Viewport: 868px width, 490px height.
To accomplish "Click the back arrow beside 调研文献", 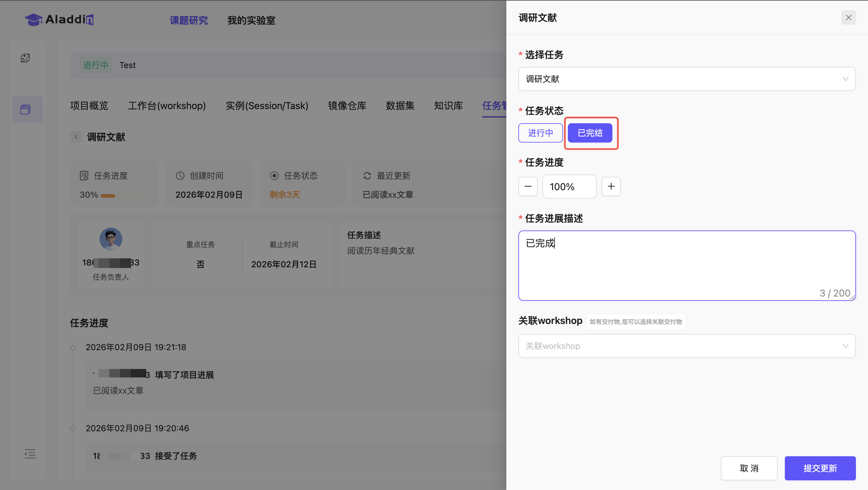I will click(x=76, y=137).
